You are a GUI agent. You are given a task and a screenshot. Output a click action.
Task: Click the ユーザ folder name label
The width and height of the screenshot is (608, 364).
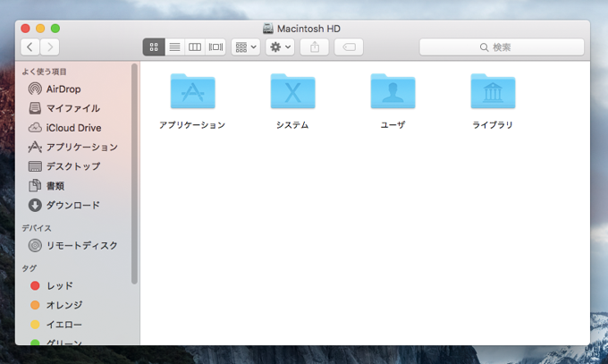393,125
